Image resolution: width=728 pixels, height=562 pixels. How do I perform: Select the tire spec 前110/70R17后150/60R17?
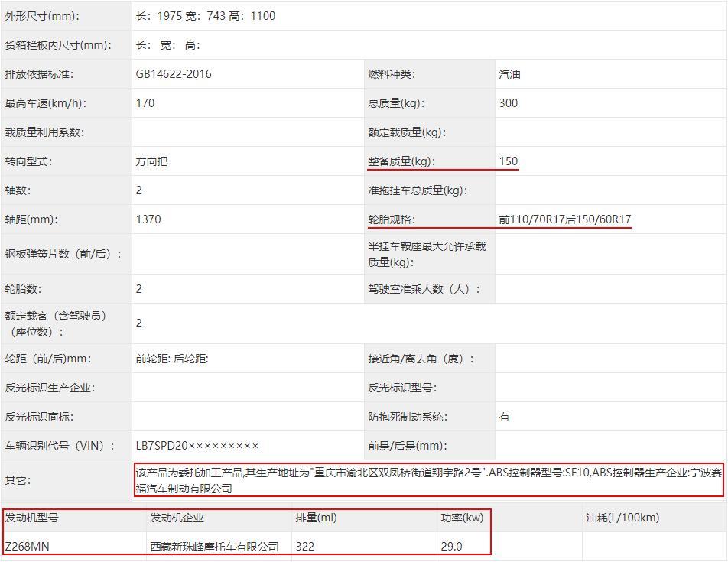pos(564,219)
